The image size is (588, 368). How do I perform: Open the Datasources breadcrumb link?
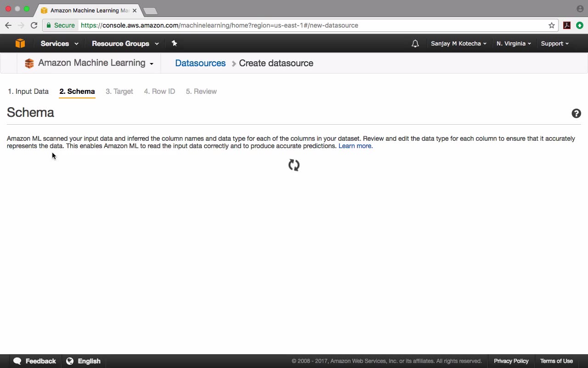point(200,63)
